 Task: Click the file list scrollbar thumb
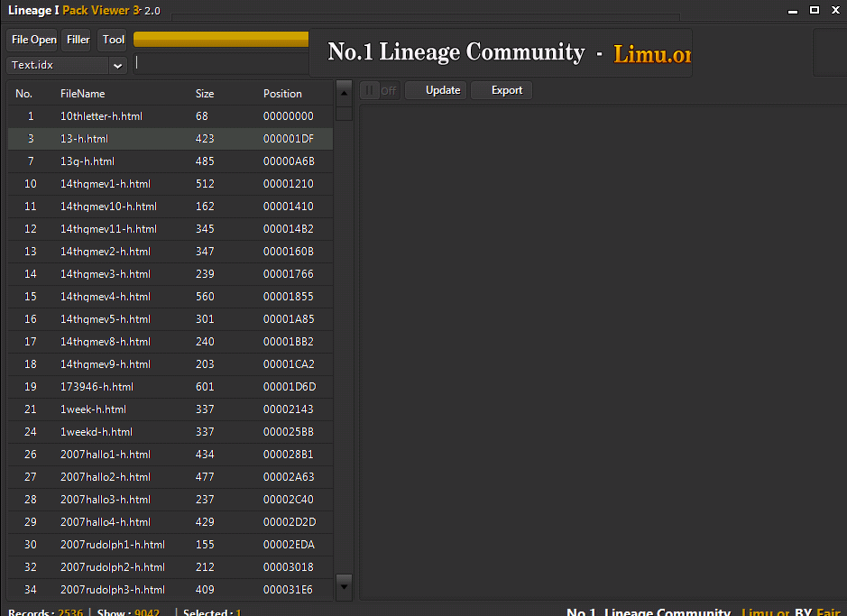(x=344, y=114)
